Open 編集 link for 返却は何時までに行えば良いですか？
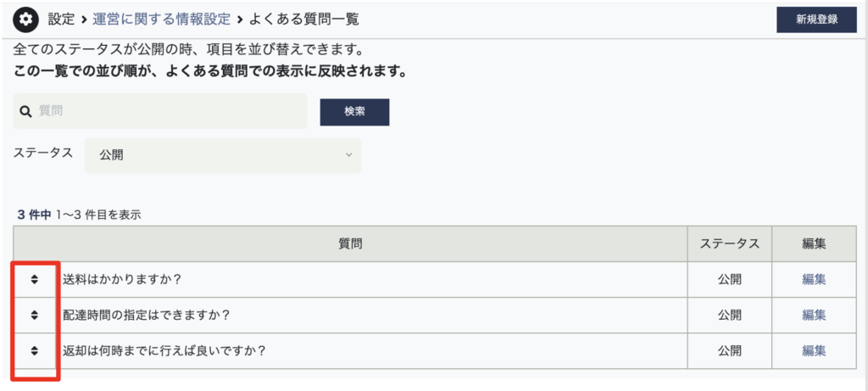This screenshot has width=868, height=391. [x=814, y=350]
